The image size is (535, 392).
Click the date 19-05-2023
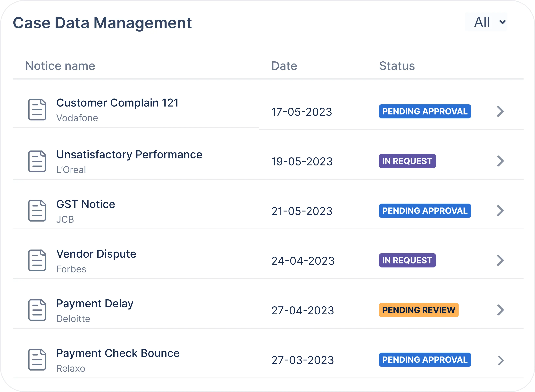click(x=302, y=161)
